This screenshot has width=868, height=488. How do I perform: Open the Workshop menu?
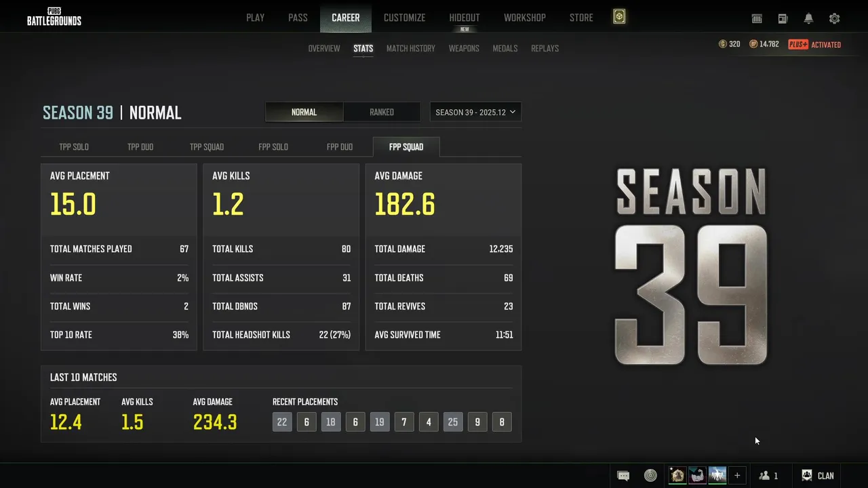tap(525, 18)
